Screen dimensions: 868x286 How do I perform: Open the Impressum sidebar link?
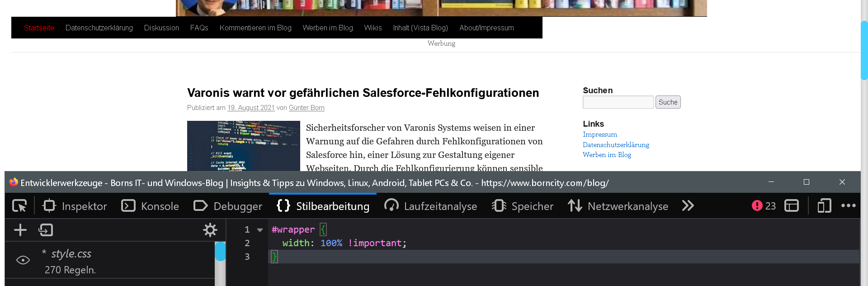[x=600, y=134]
